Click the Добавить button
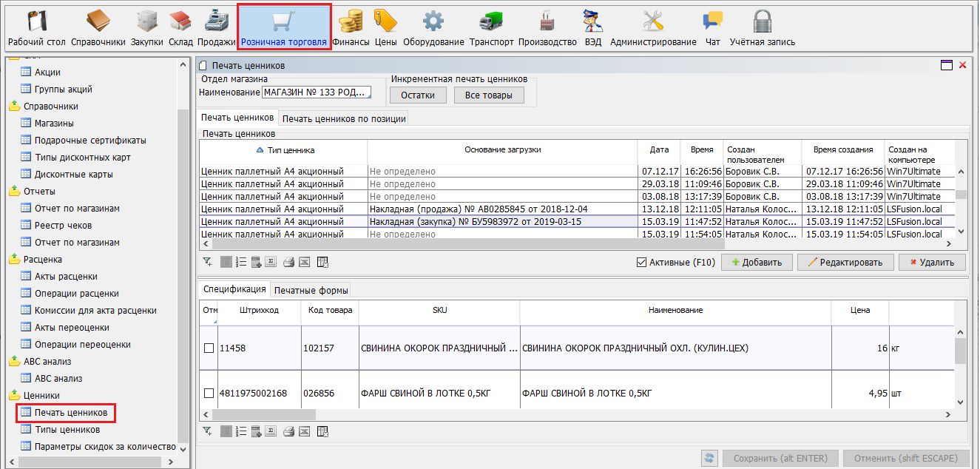 [x=757, y=262]
